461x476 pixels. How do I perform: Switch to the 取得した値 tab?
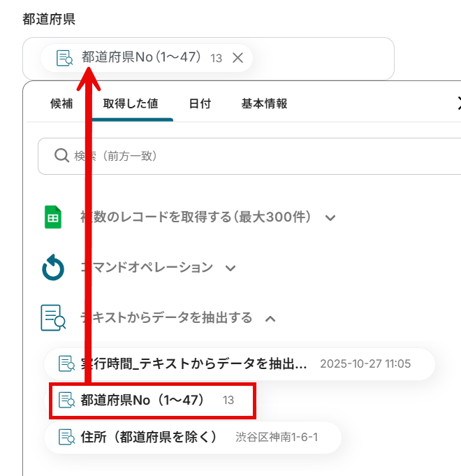point(131,104)
